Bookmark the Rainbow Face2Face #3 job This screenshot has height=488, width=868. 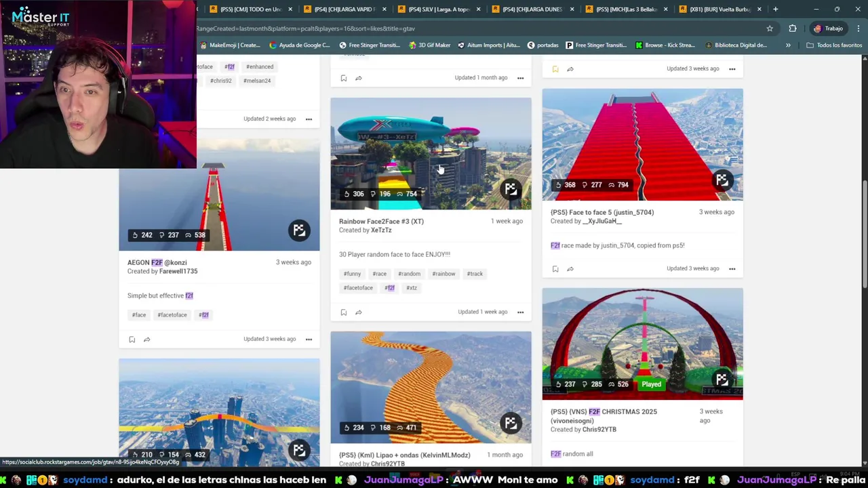tap(343, 312)
